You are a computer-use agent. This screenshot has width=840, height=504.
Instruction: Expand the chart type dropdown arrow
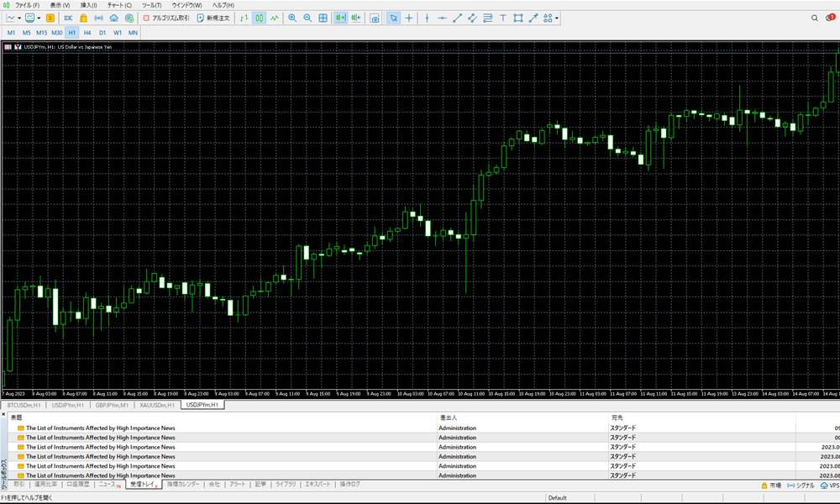20,18
